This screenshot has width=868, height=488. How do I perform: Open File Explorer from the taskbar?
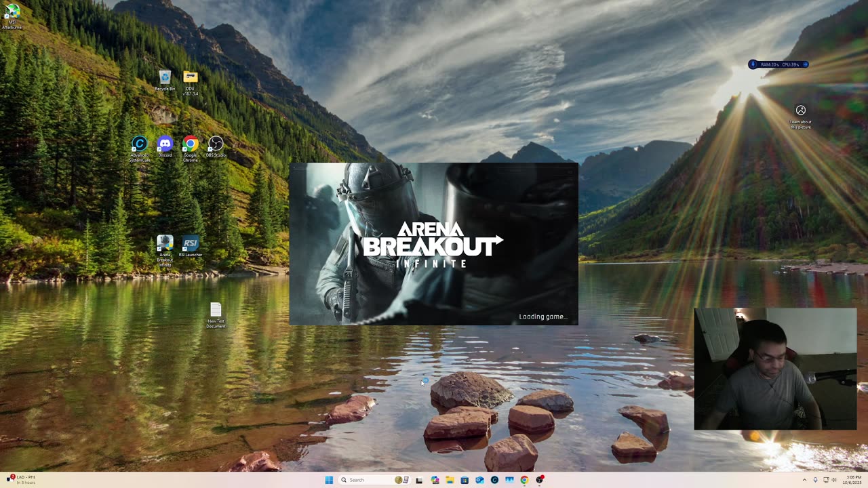450,480
